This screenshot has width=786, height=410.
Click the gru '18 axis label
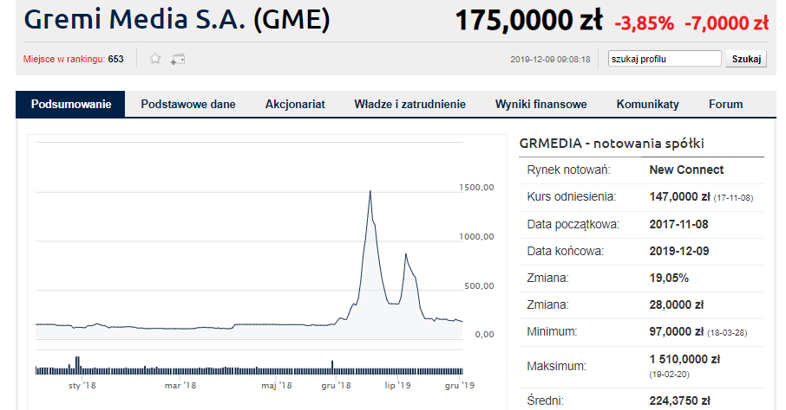coord(336,385)
